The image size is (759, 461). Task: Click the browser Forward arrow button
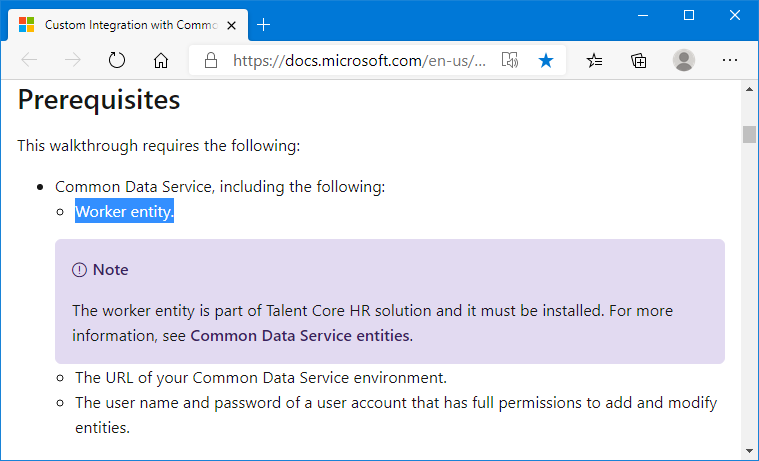(73, 60)
